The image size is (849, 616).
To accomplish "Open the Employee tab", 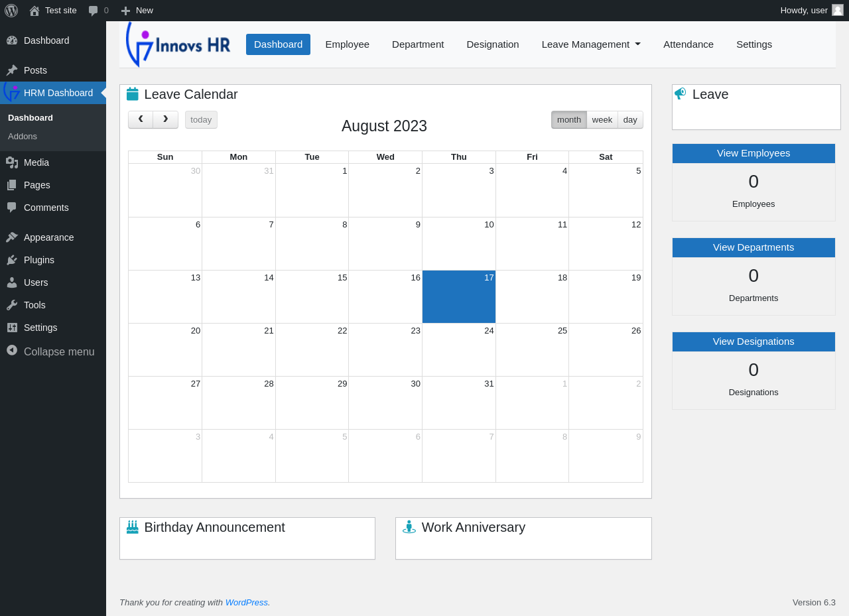I will [348, 44].
